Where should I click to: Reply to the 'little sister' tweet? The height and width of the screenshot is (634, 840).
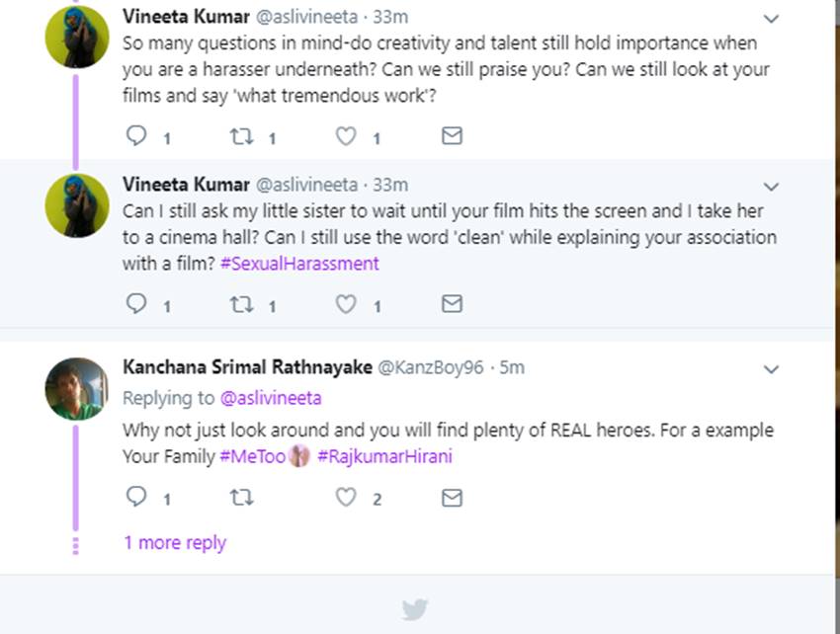pos(136,304)
